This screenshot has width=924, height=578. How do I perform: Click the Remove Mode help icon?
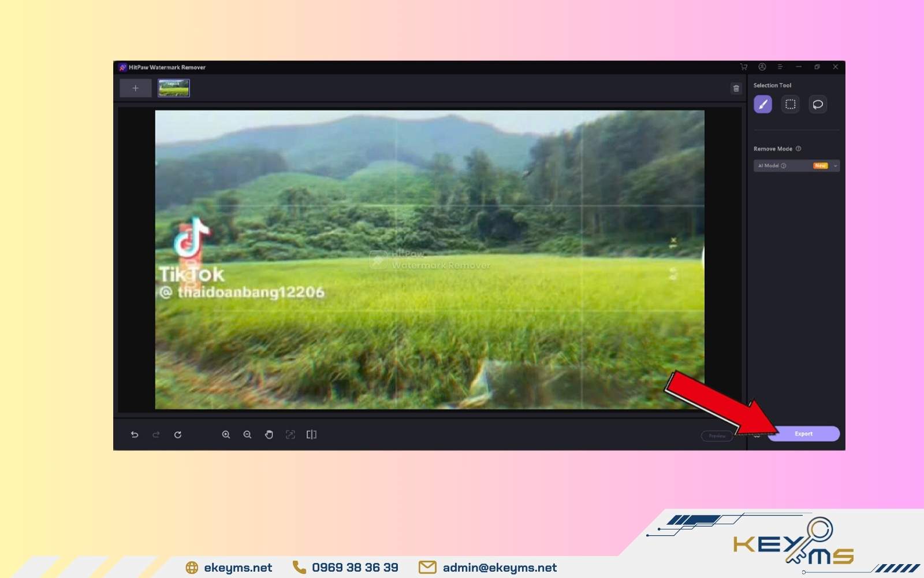click(x=799, y=149)
